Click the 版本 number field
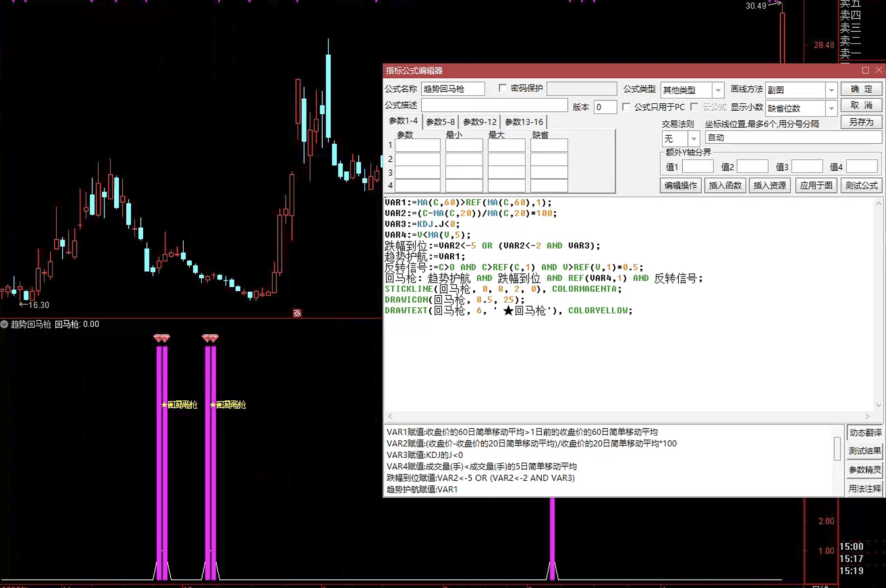This screenshot has width=886, height=588. [605, 107]
